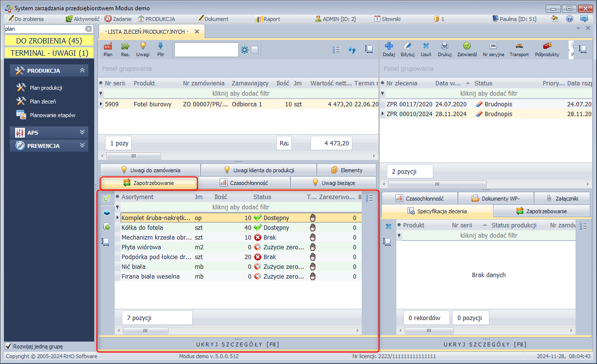Click the Rez. reservation icon
Image resolution: width=597 pixels, height=364 pixels.
(125, 49)
